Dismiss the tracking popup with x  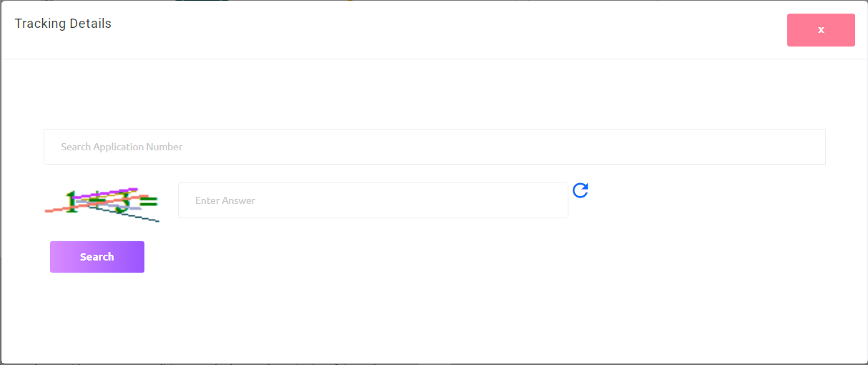pos(821,30)
